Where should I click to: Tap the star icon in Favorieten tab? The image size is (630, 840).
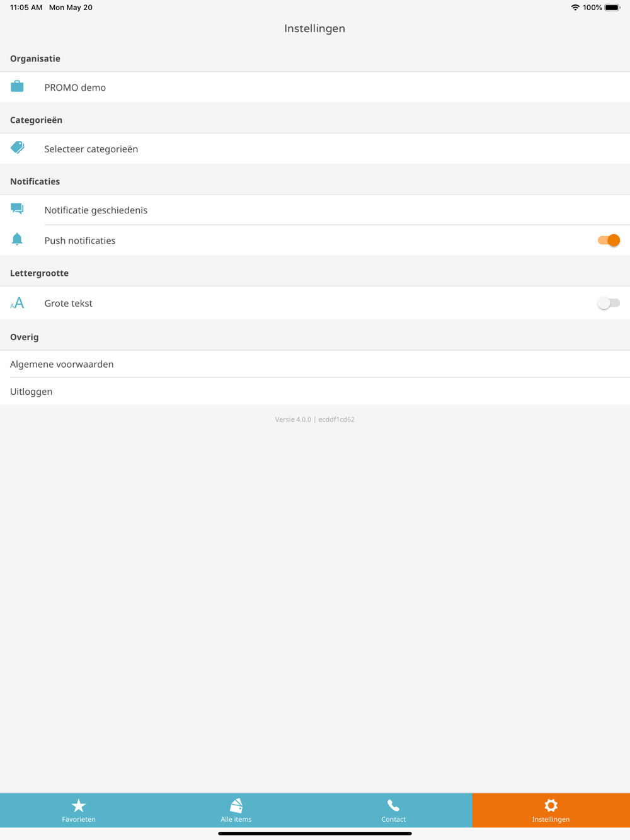79,805
